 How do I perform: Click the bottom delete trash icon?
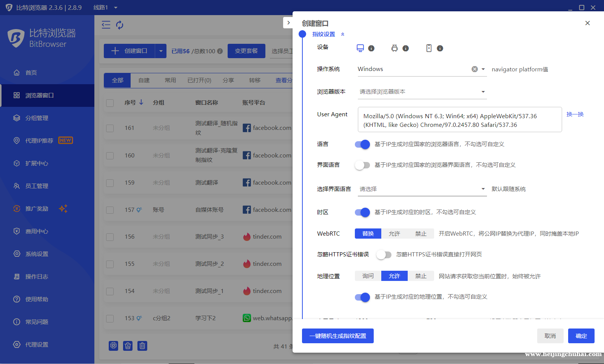(142, 345)
